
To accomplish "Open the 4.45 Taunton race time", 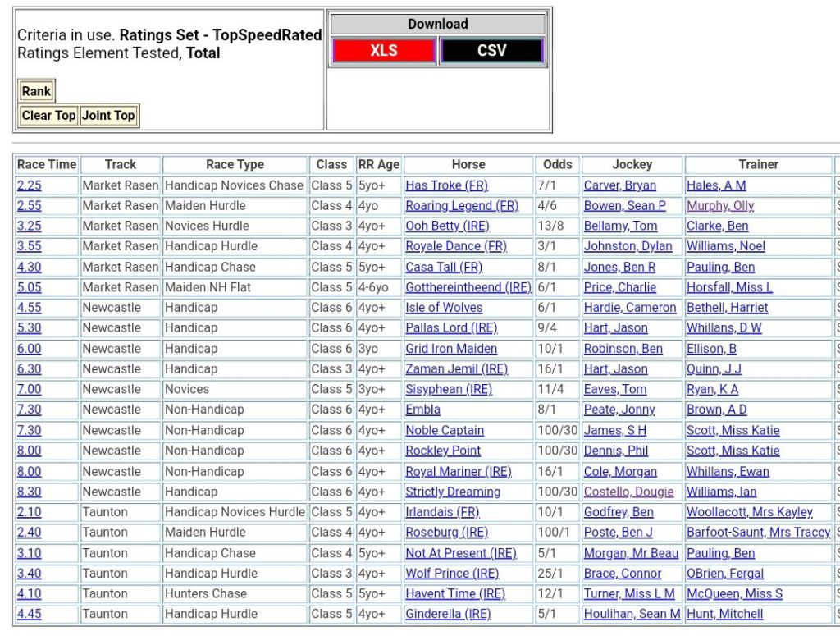I will point(29,614).
